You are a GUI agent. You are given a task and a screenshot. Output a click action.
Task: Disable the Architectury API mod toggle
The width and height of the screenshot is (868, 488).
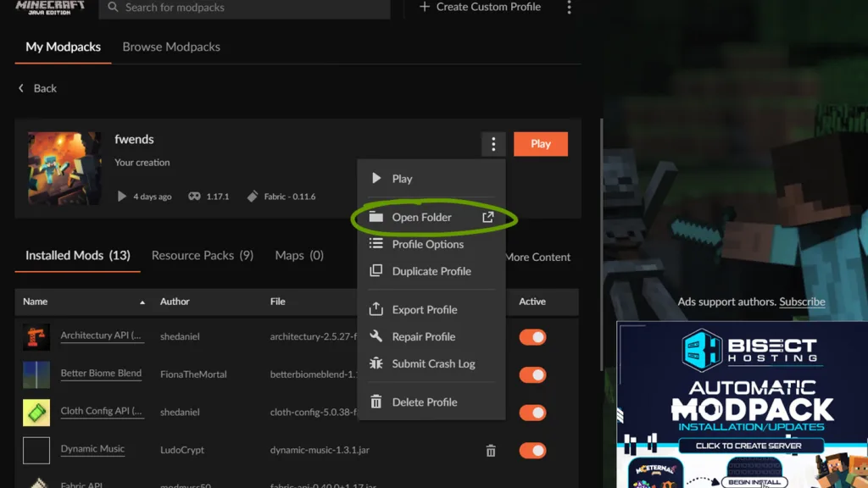coord(532,337)
